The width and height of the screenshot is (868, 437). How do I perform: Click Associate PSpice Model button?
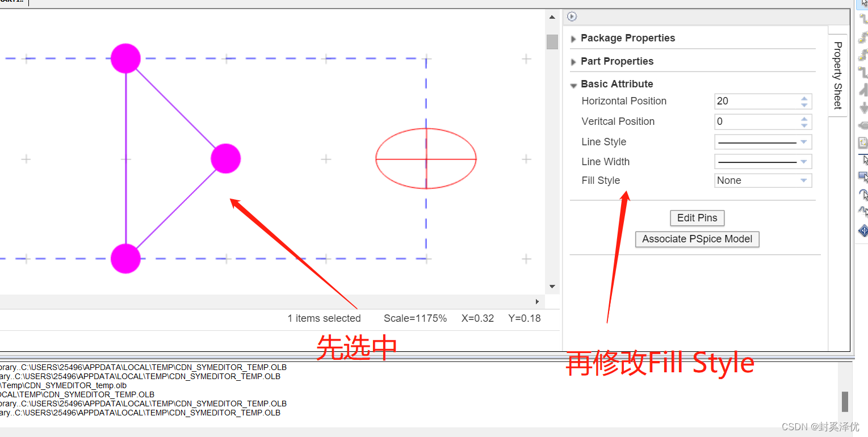click(697, 239)
